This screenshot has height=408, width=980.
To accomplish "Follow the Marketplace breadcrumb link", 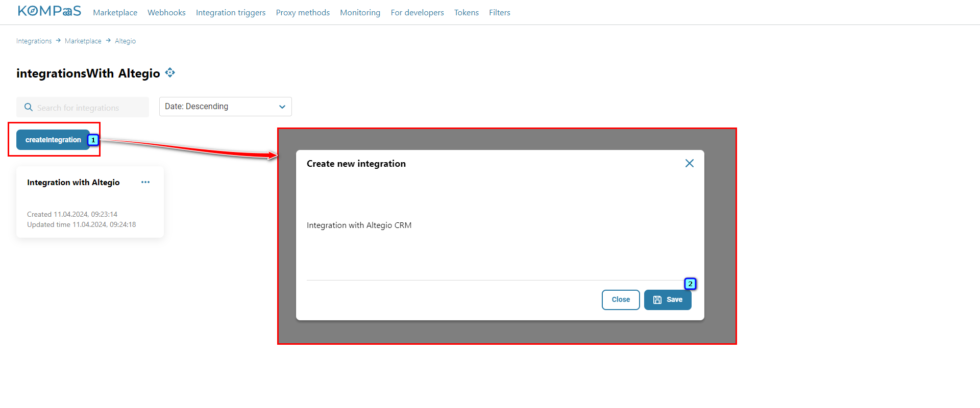I will pos(83,41).
